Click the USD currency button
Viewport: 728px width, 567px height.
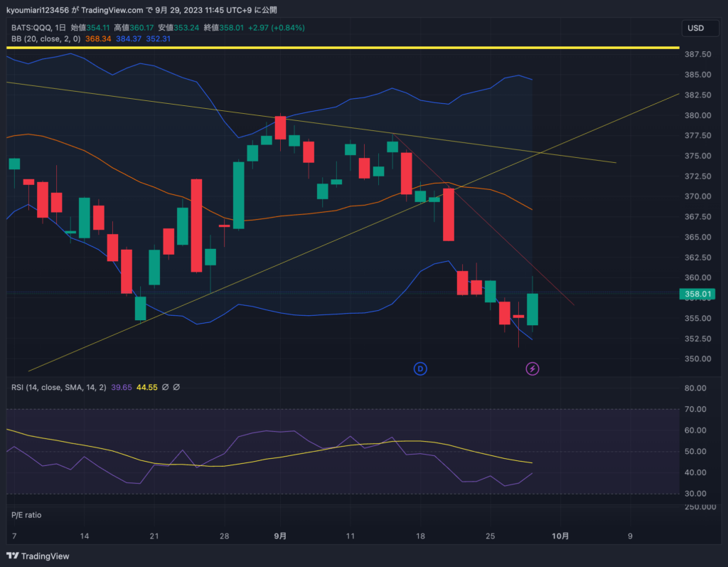(700, 28)
